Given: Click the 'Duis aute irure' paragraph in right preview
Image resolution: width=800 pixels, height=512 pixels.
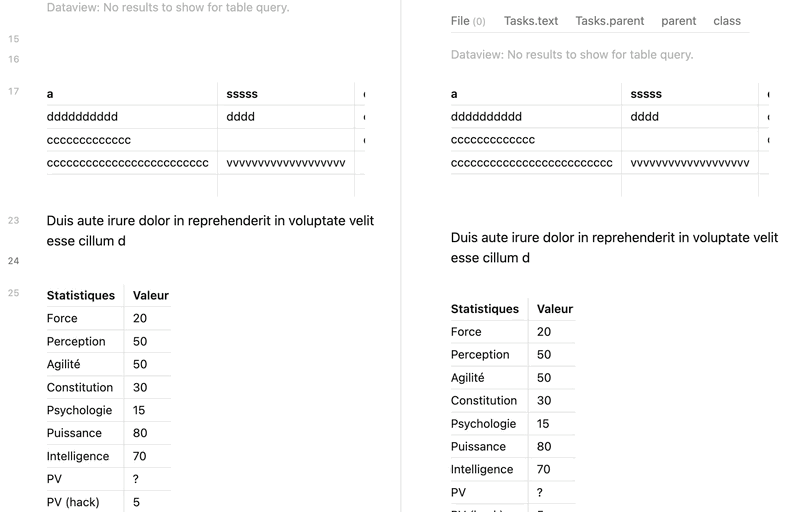Looking at the screenshot, I should (x=614, y=247).
